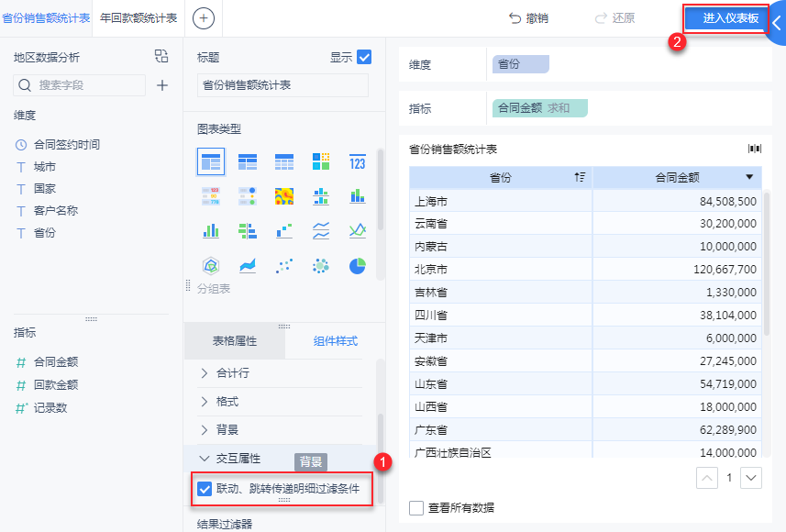Select the radar chart type icon
786x532 pixels.
coord(211,265)
